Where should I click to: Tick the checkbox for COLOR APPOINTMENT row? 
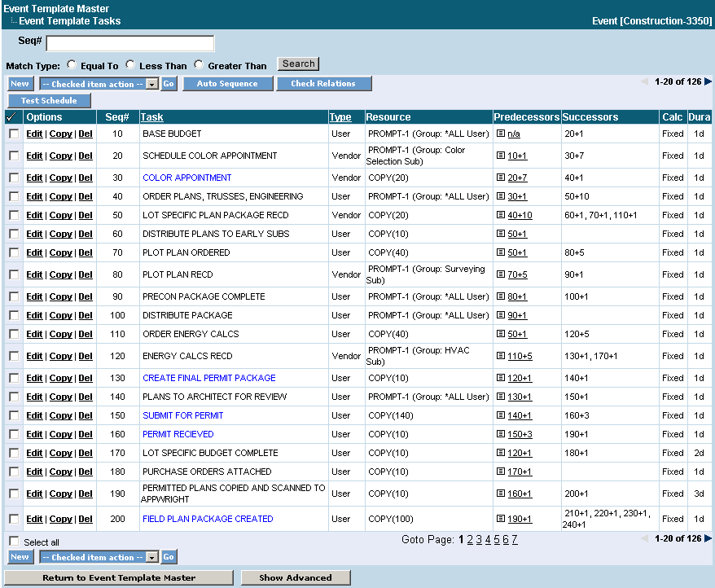click(x=14, y=178)
